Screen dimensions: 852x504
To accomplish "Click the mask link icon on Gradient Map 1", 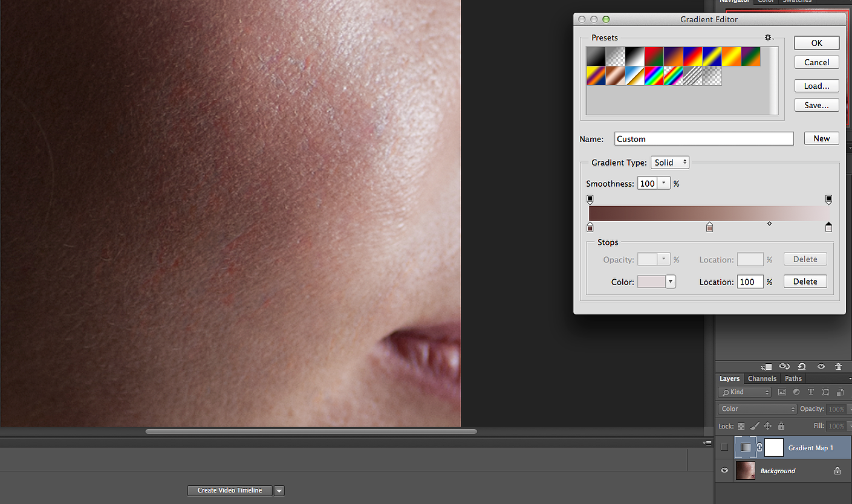I will [759, 448].
